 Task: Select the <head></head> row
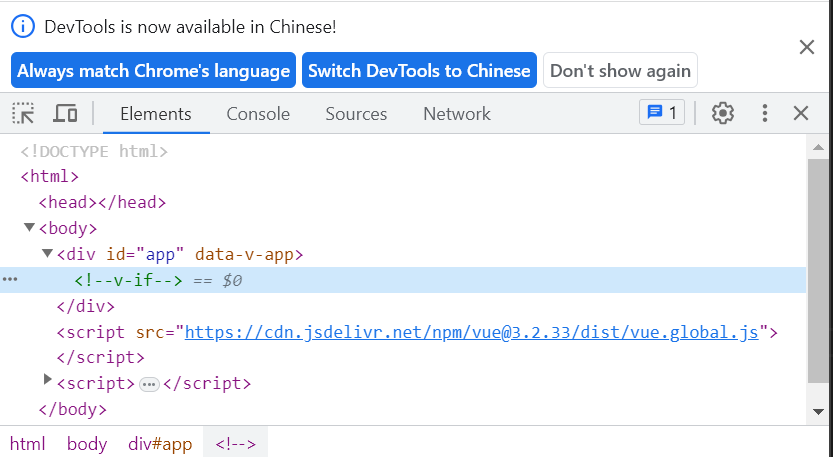click(x=102, y=202)
